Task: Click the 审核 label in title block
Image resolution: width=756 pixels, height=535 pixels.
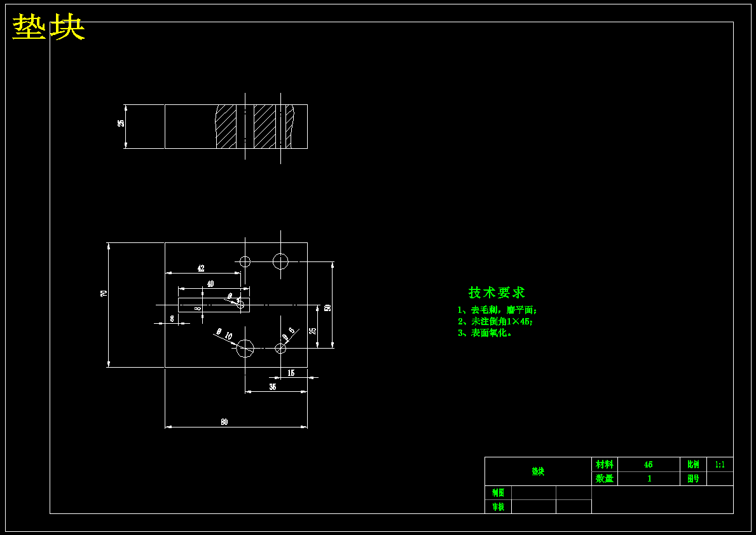Action: tap(498, 506)
